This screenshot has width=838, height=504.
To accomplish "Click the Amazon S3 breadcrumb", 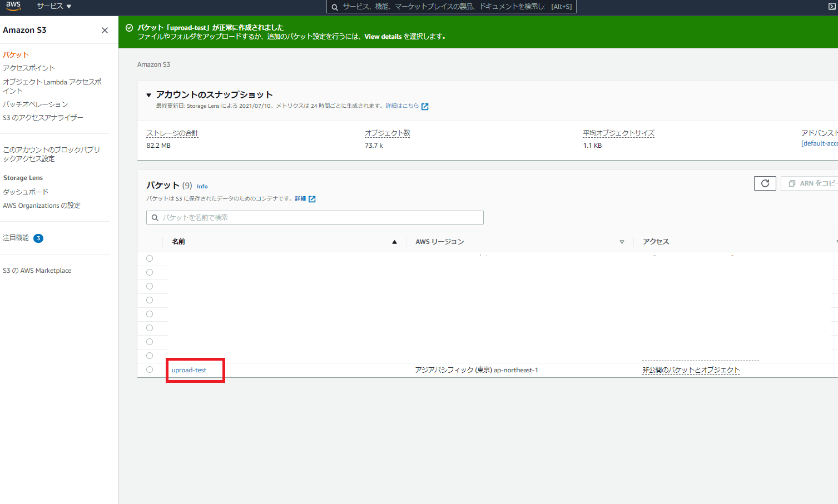I will 153,64.
